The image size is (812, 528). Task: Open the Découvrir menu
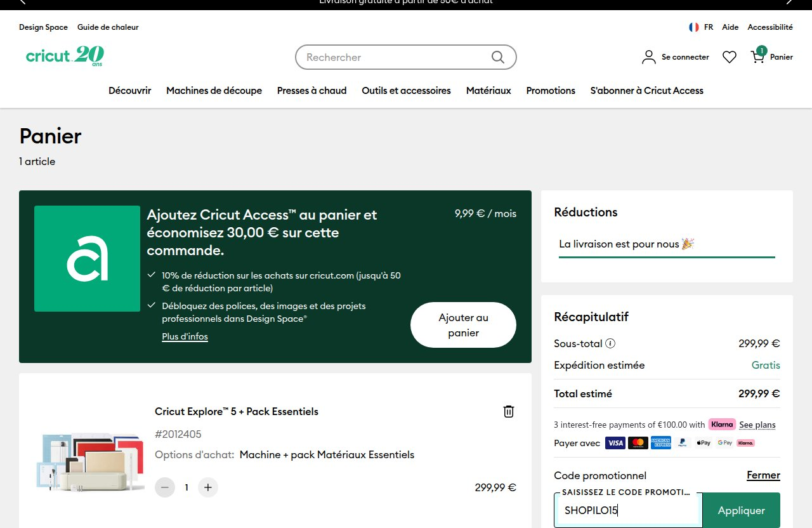click(129, 91)
